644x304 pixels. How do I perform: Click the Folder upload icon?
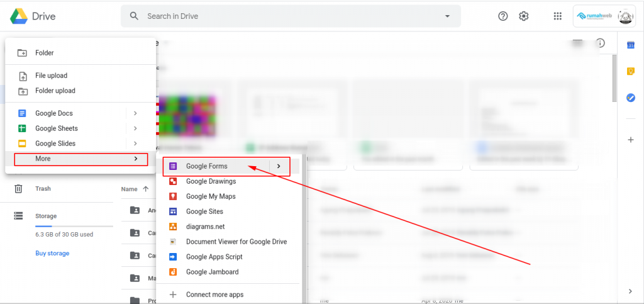point(23,91)
